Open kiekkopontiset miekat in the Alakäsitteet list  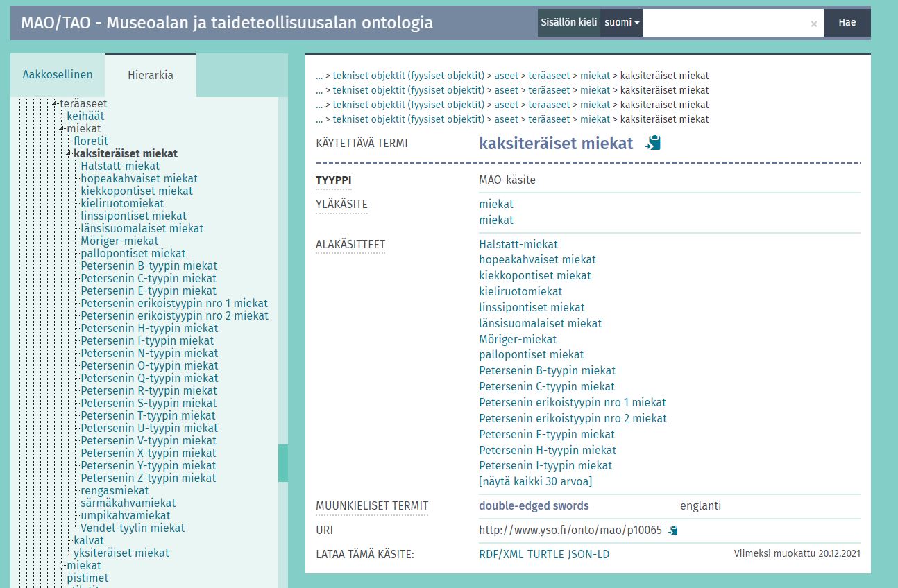pyautogui.click(x=535, y=275)
